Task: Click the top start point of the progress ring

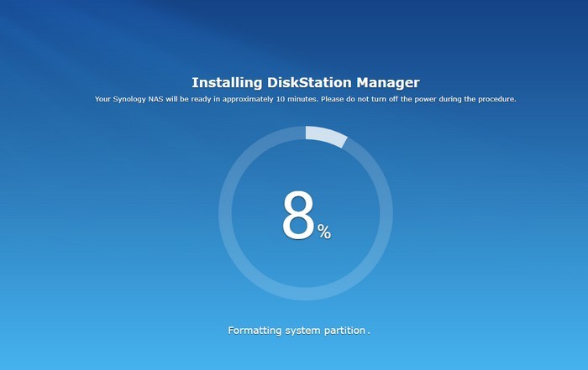Action: pos(307,132)
